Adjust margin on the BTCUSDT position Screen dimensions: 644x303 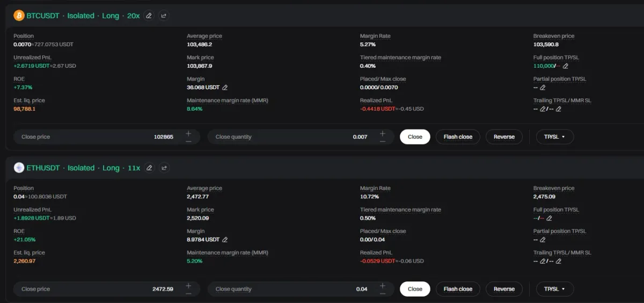[225, 88]
